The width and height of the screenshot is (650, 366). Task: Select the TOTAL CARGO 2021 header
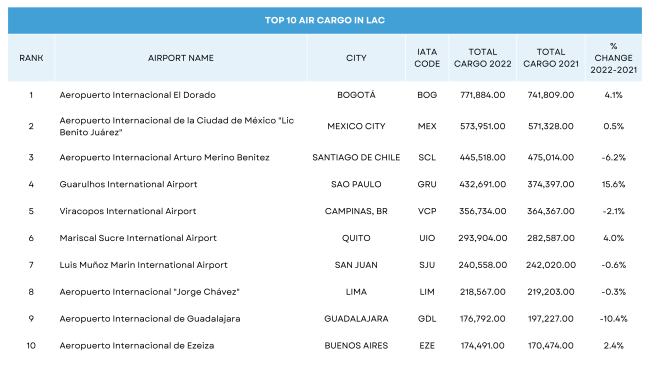[x=551, y=58]
